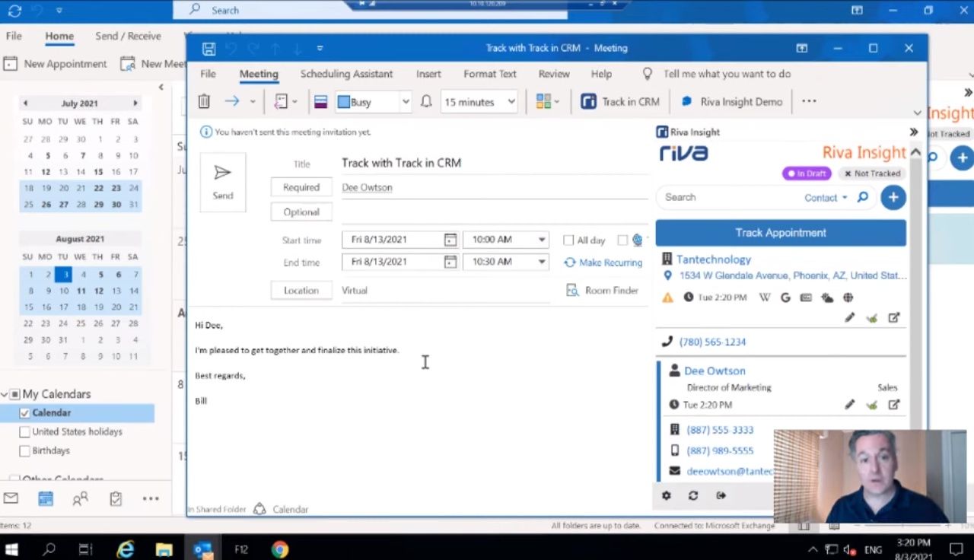
Task: Open the Start time calendar picker
Action: [450, 240]
